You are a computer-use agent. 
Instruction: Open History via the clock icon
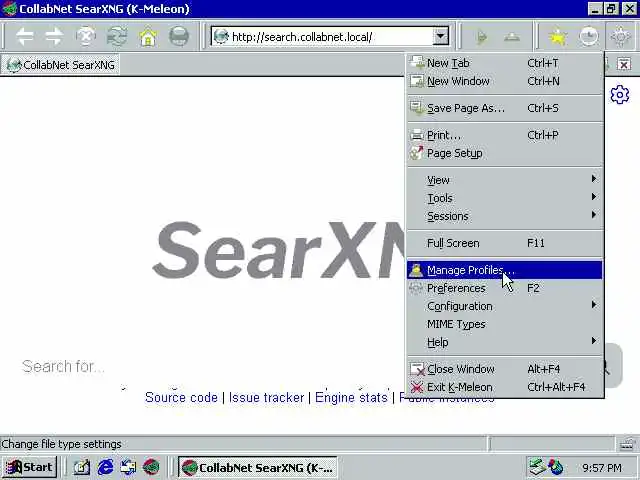coord(589,37)
